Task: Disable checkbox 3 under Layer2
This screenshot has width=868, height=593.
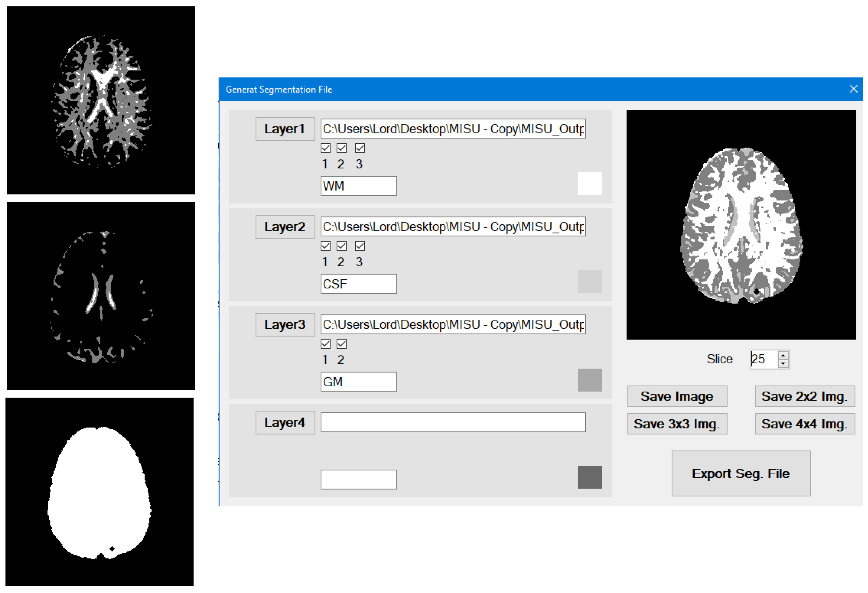Action: pos(360,246)
